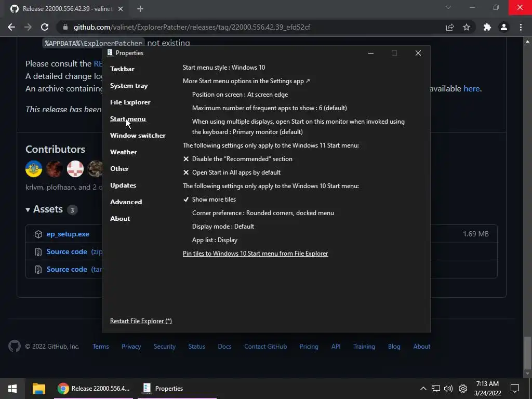Click Restart File Explorer (*) link
The width and height of the screenshot is (532, 399).
141,321
